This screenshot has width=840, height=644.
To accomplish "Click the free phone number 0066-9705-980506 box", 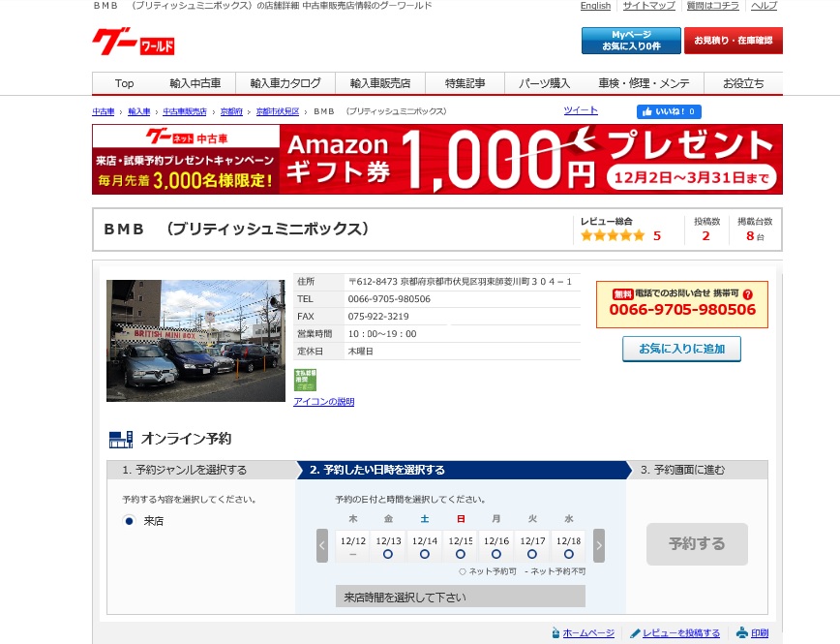I will coord(682,305).
